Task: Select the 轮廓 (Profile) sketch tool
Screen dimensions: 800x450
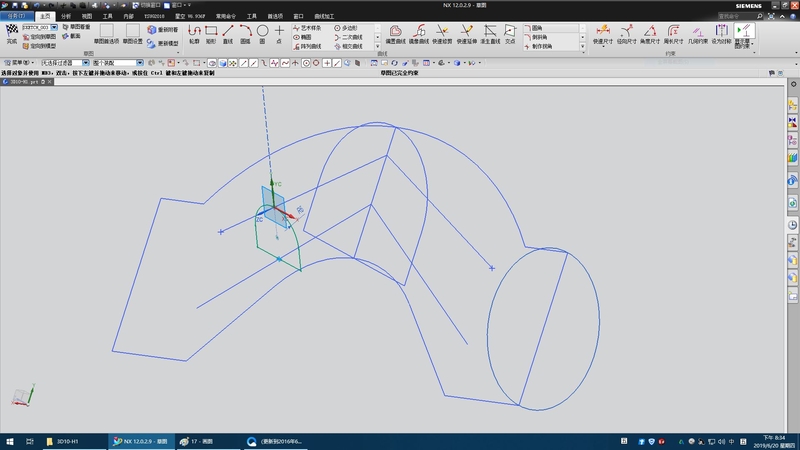Action: click(x=194, y=32)
